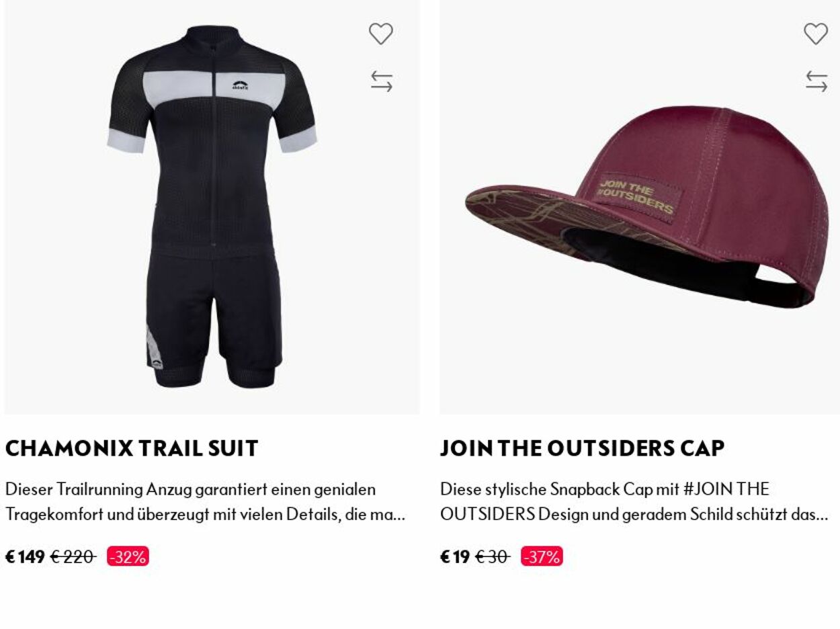Viewport: 840px width, 629px height.
Task: Click the JOIN THE OUTSIDERS patch on cap
Action: tap(637, 196)
